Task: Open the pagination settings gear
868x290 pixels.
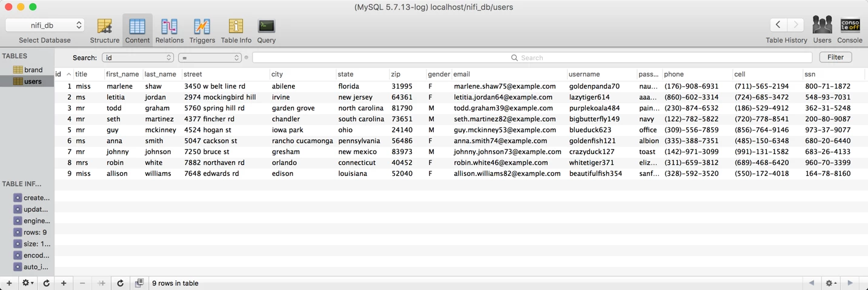Action: [831, 283]
